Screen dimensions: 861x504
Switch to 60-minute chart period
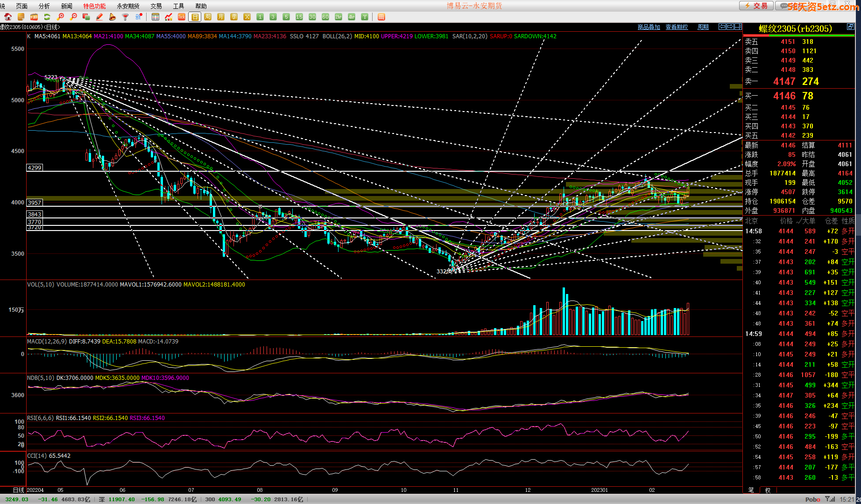325,17
